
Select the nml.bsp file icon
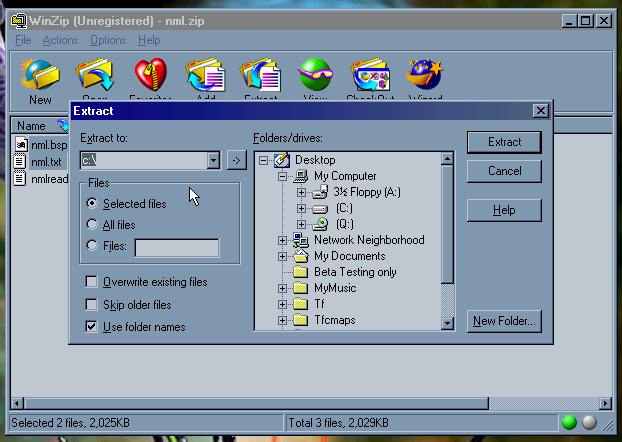[x=21, y=144]
